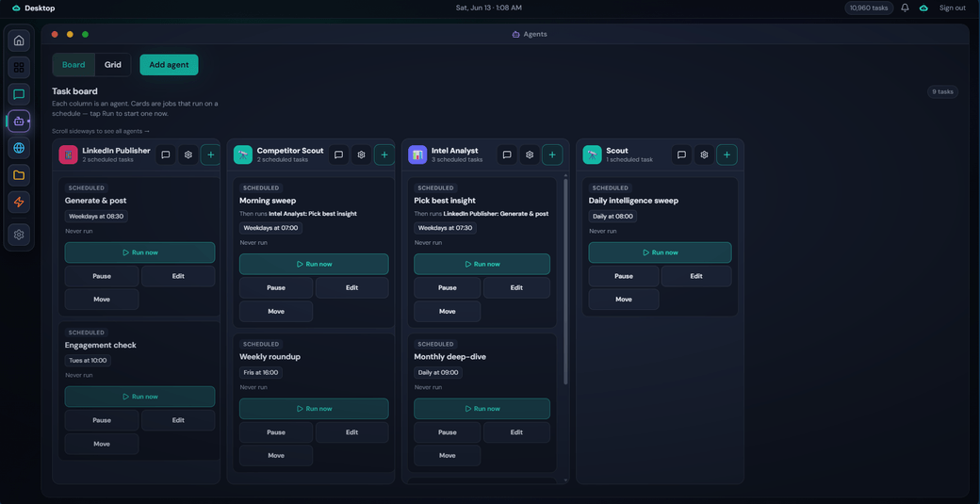The height and width of the screenshot is (504, 980).
Task: Click the 'Fris at 16:00' schedule tag
Action: [x=261, y=372]
